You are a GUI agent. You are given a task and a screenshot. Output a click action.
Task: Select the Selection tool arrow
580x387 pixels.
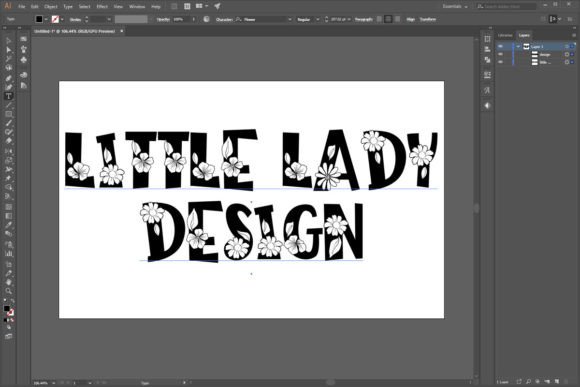(x=8, y=40)
